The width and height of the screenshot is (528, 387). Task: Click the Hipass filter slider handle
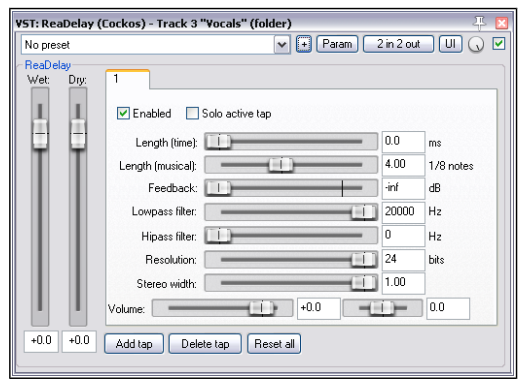(218, 235)
